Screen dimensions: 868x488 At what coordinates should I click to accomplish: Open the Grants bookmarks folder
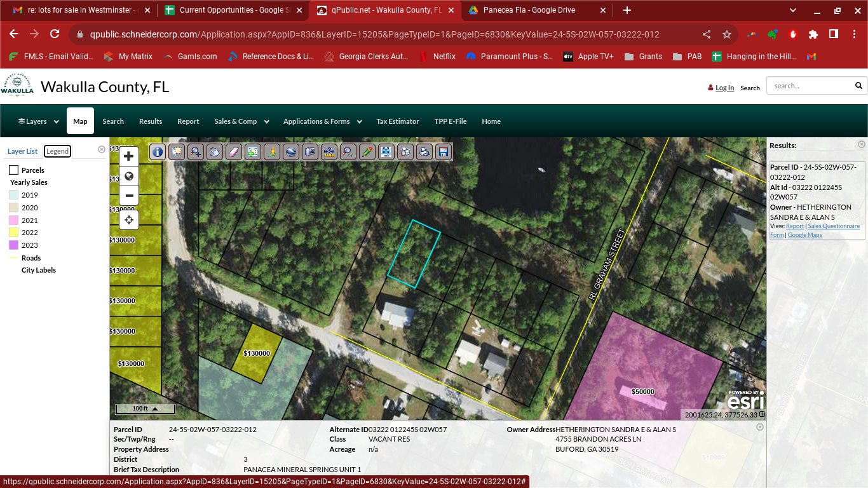(x=643, y=57)
